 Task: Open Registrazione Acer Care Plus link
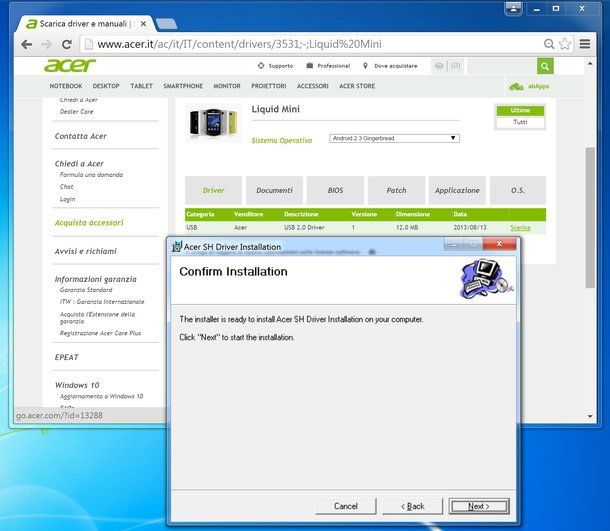click(100, 333)
